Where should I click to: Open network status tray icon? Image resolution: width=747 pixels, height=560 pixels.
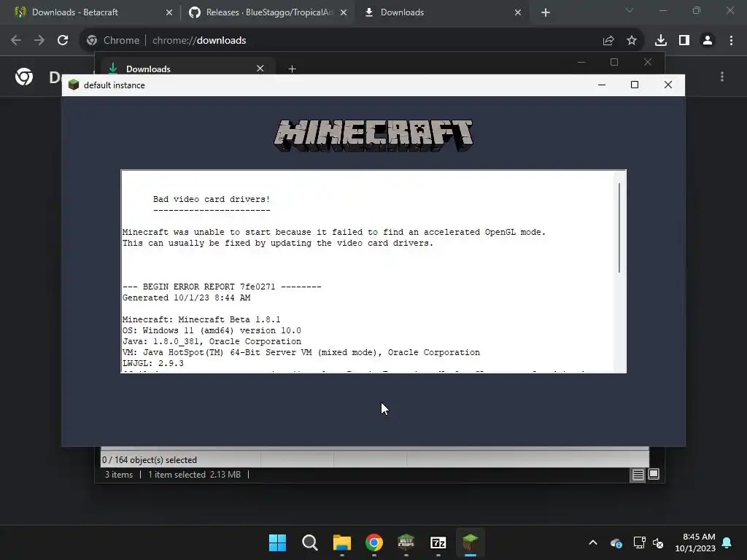639,542
